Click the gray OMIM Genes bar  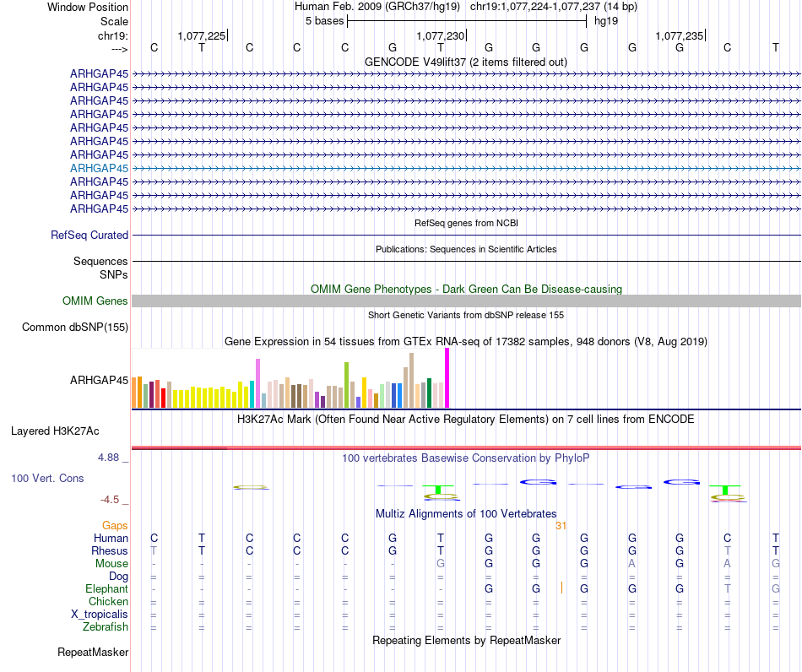coord(466,301)
